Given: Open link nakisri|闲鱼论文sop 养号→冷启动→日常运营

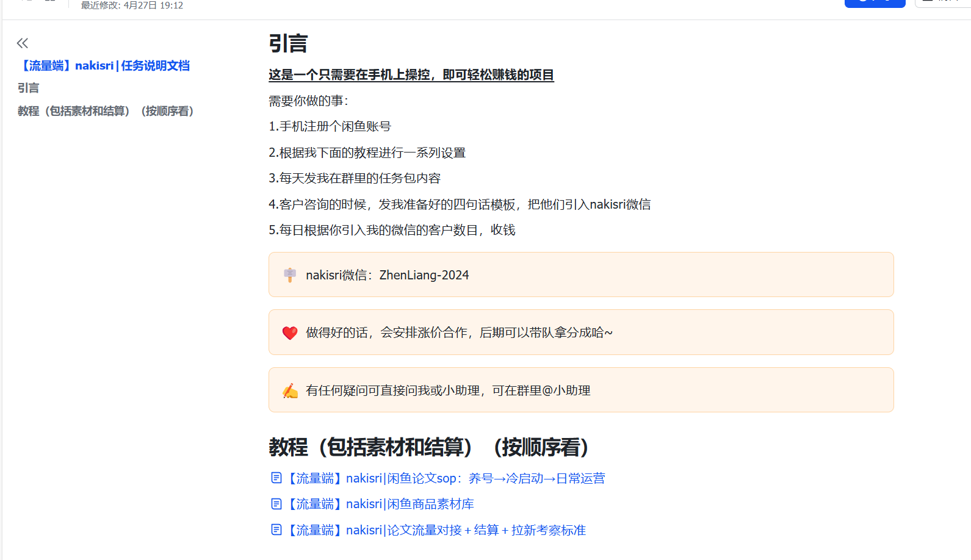Looking at the screenshot, I should (x=445, y=478).
